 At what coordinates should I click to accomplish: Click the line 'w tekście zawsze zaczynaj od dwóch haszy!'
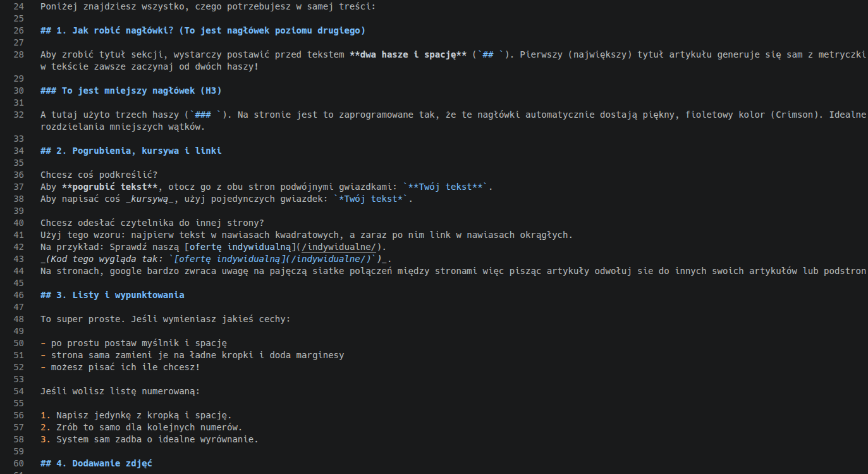(149, 66)
